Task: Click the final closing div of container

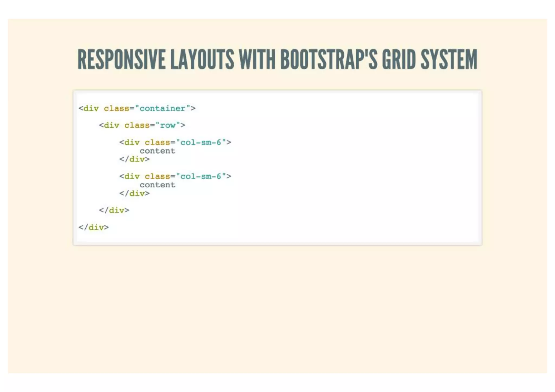Action: [x=93, y=227]
